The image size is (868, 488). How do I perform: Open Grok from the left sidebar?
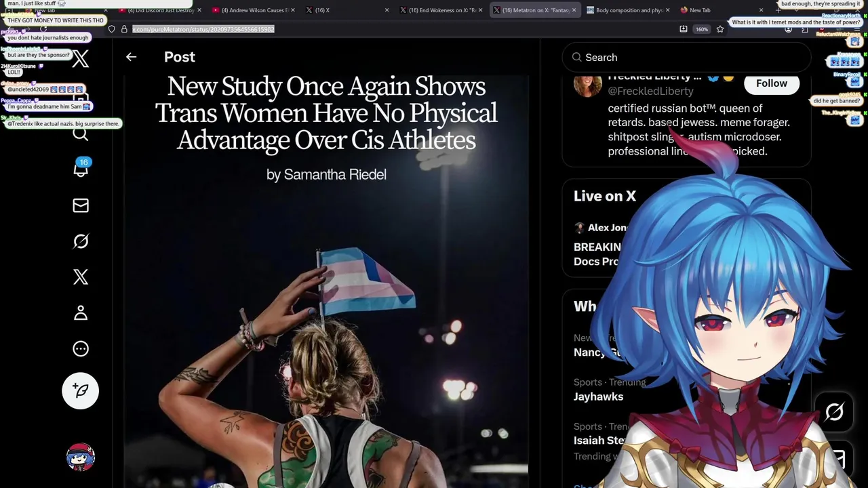[81, 241]
